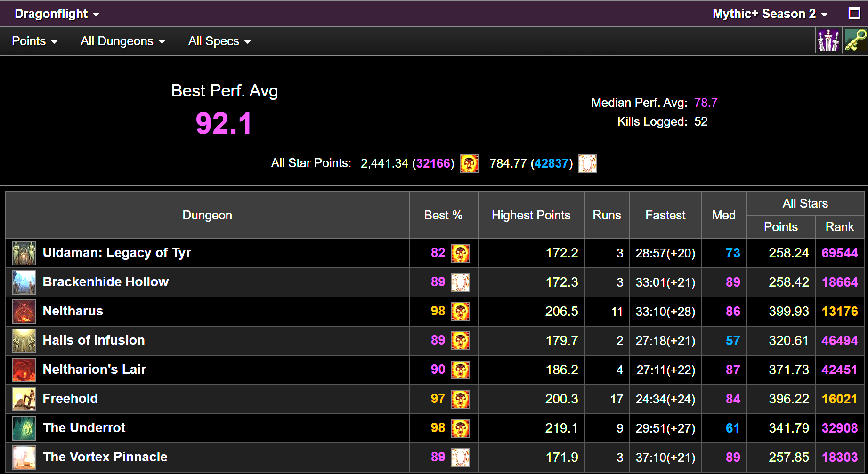Viewport: 868px width, 474px height.
Task: Open the Halls of Infusion link
Action: tap(94, 340)
